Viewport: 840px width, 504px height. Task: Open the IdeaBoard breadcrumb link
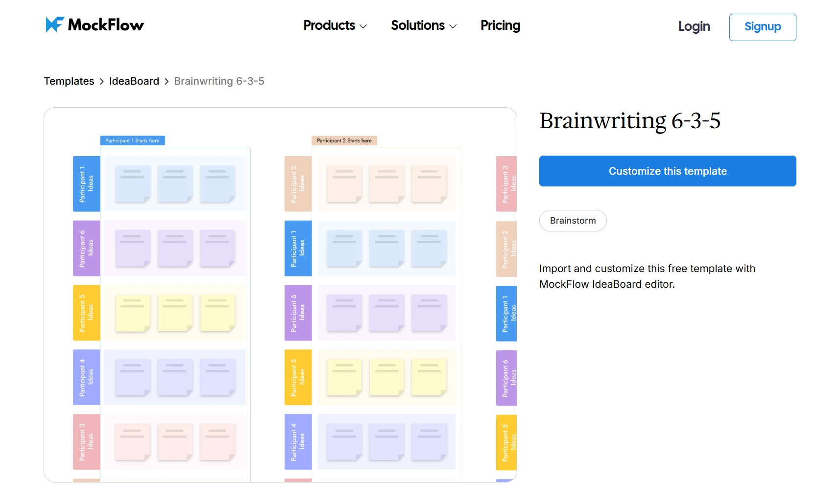(x=134, y=81)
